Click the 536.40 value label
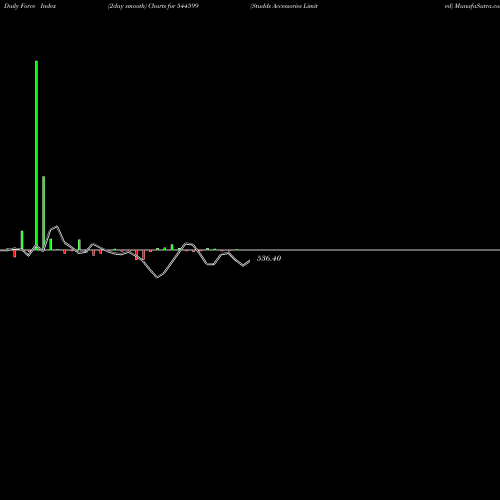Image resolution: width=500 pixels, height=500 pixels. (x=269, y=258)
